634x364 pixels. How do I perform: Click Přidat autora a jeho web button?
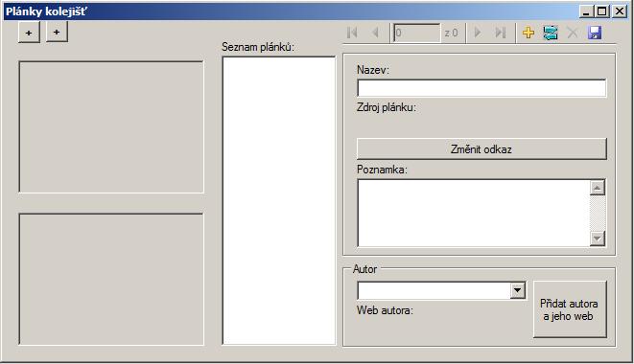(x=570, y=309)
